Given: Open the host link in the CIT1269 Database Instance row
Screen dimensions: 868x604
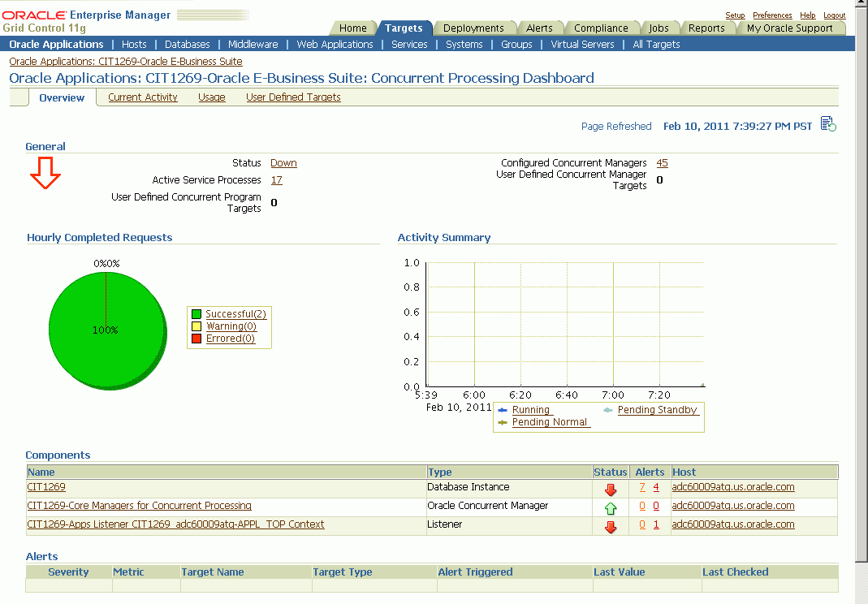Looking at the screenshot, I should point(733,487).
